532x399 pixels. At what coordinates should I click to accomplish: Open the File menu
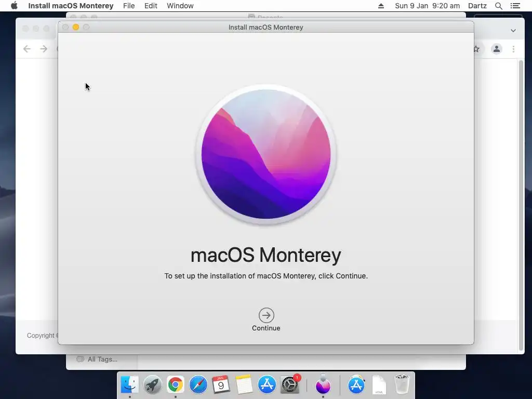click(129, 6)
